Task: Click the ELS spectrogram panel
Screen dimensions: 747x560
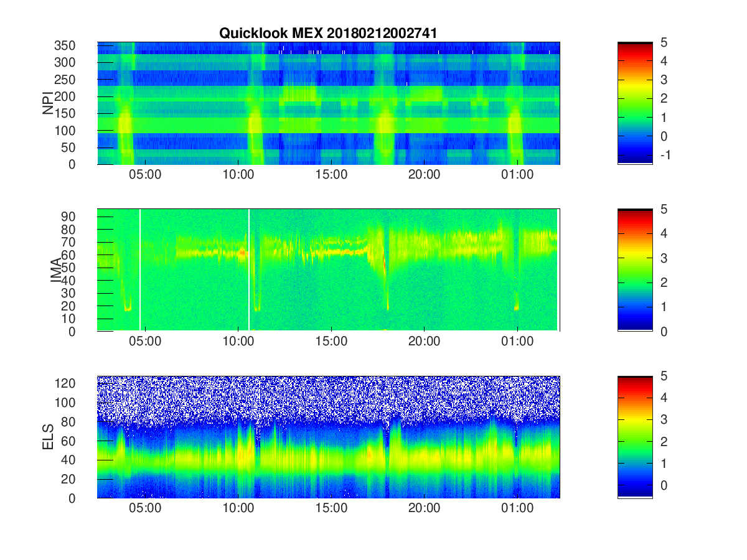Action: click(329, 437)
